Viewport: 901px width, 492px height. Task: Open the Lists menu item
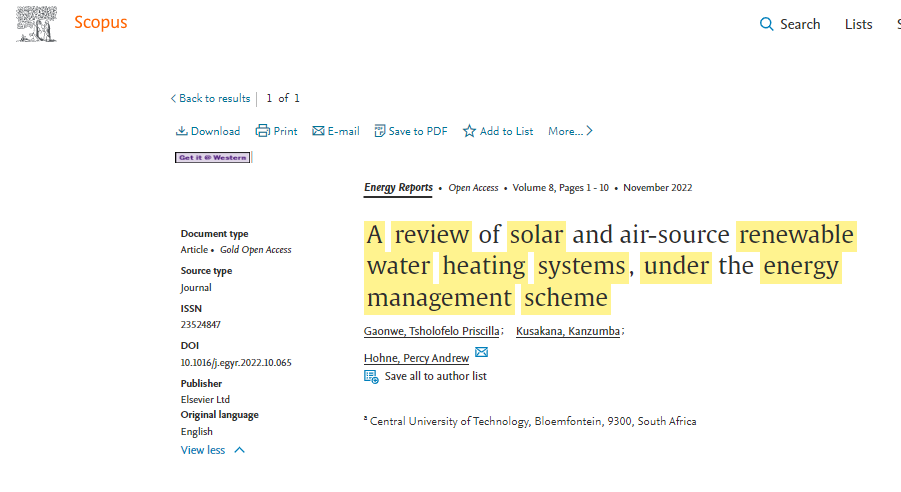coord(858,24)
